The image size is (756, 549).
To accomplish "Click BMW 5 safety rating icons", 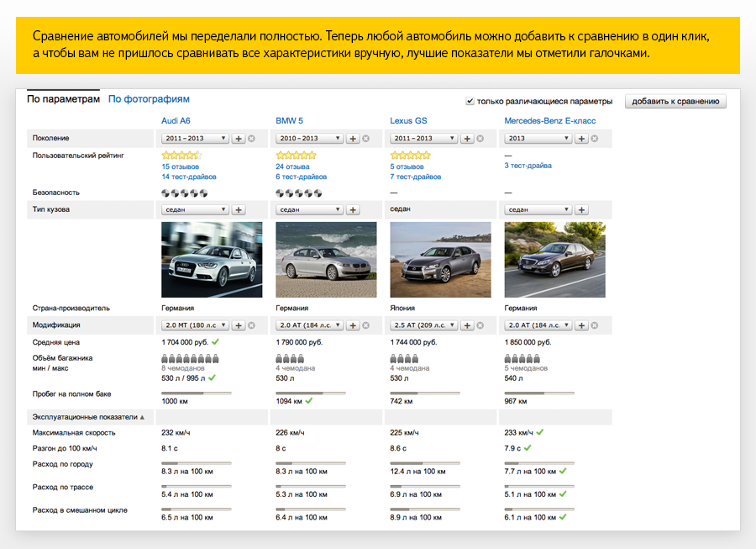I will pos(299,193).
